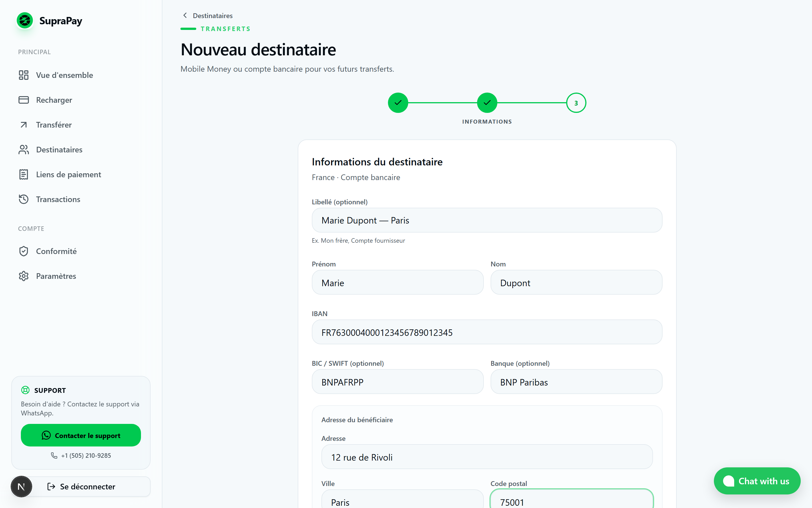The height and width of the screenshot is (508, 812).
Task: Click the SUPPORT card heading
Action: tap(50, 390)
